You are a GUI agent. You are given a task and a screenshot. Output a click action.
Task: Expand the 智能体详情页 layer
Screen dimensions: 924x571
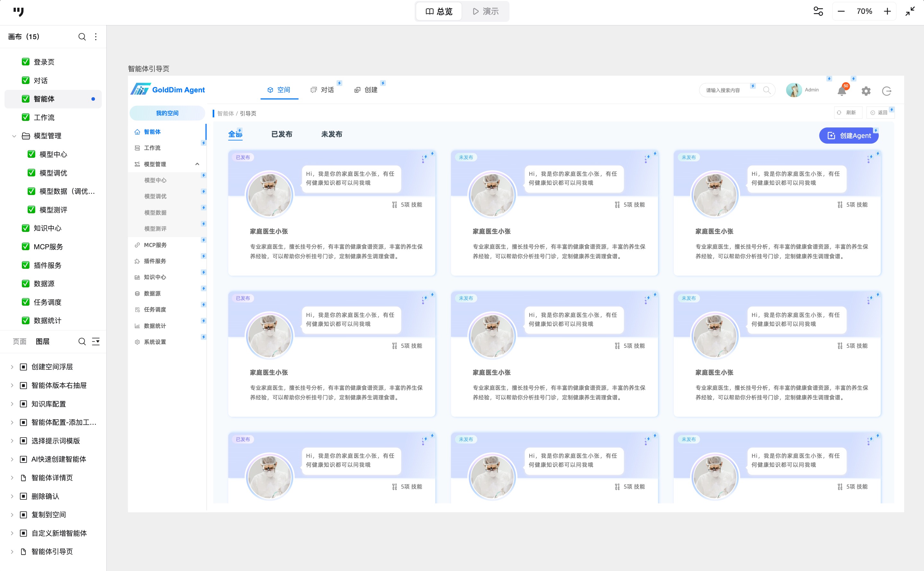12,478
